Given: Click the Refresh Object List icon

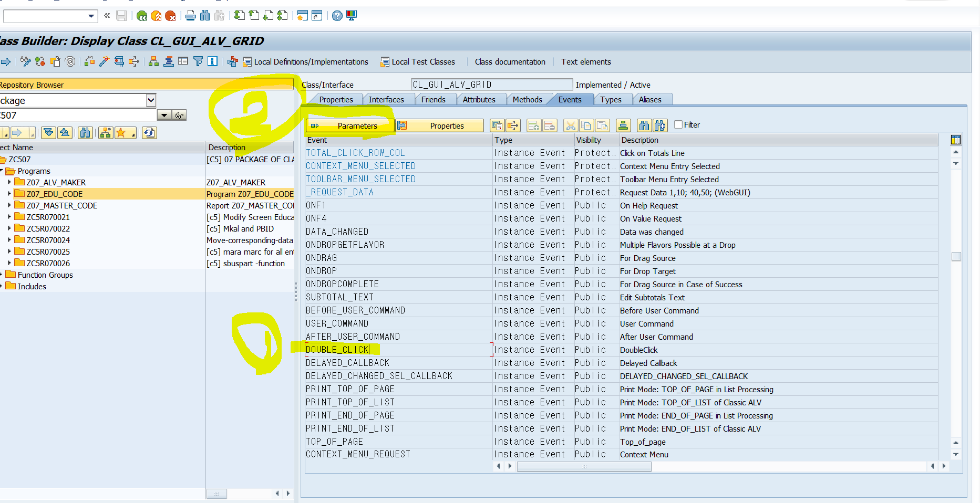Looking at the screenshot, I should click(150, 133).
